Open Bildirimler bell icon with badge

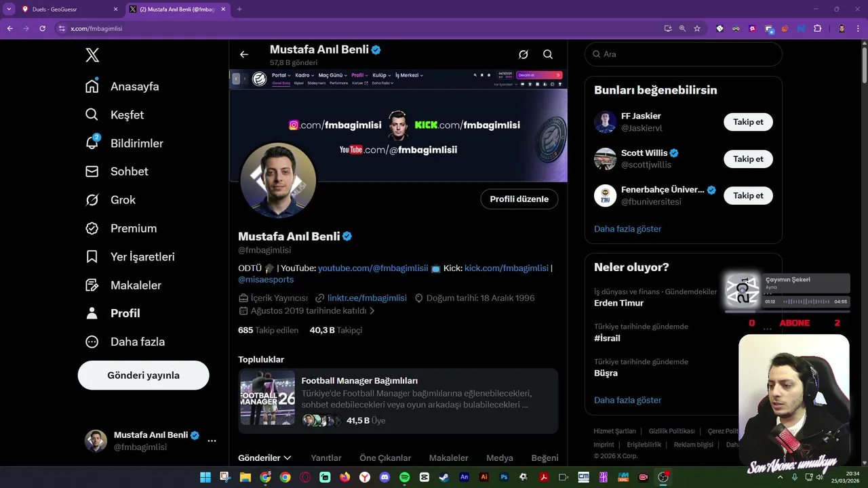click(x=92, y=142)
